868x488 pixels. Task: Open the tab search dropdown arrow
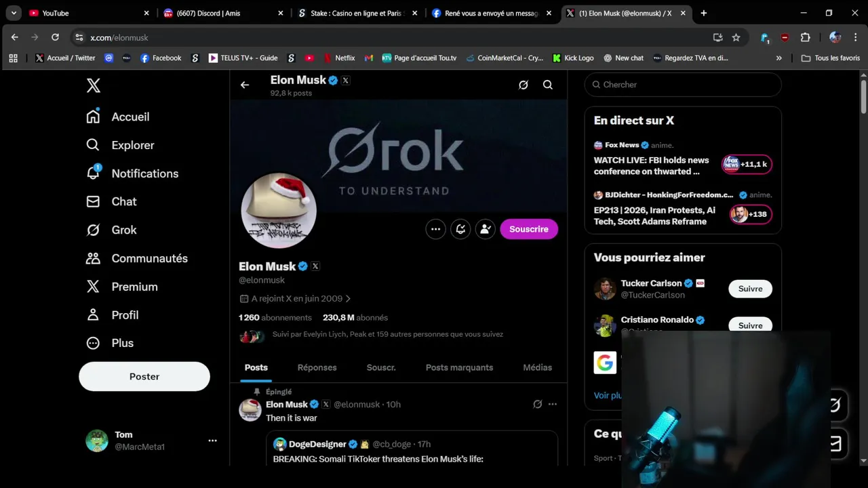[x=14, y=13]
